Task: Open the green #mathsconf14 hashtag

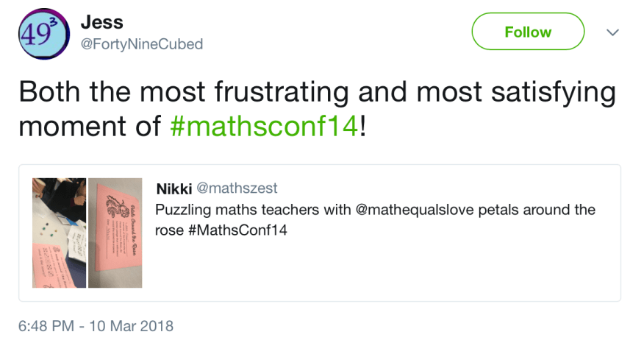Action: pyautogui.click(x=265, y=125)
